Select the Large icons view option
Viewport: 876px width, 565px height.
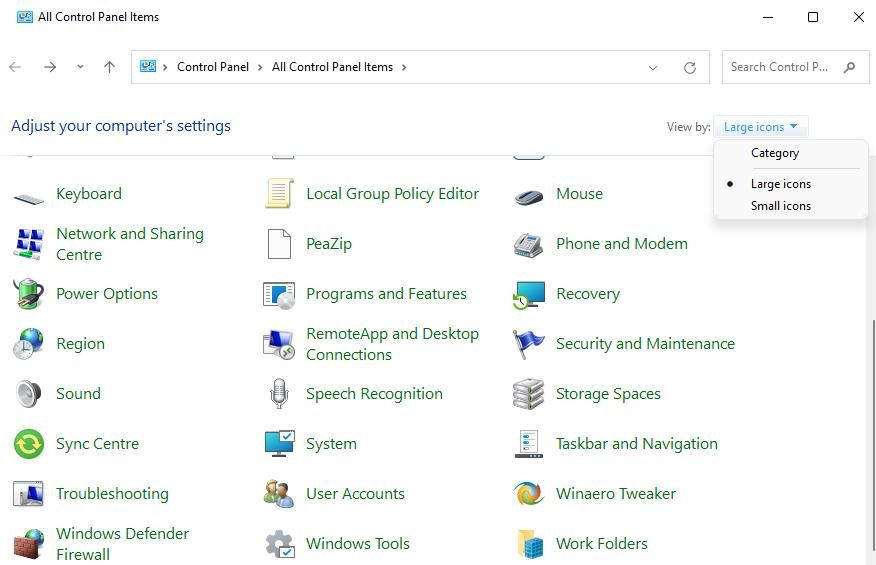780,184
